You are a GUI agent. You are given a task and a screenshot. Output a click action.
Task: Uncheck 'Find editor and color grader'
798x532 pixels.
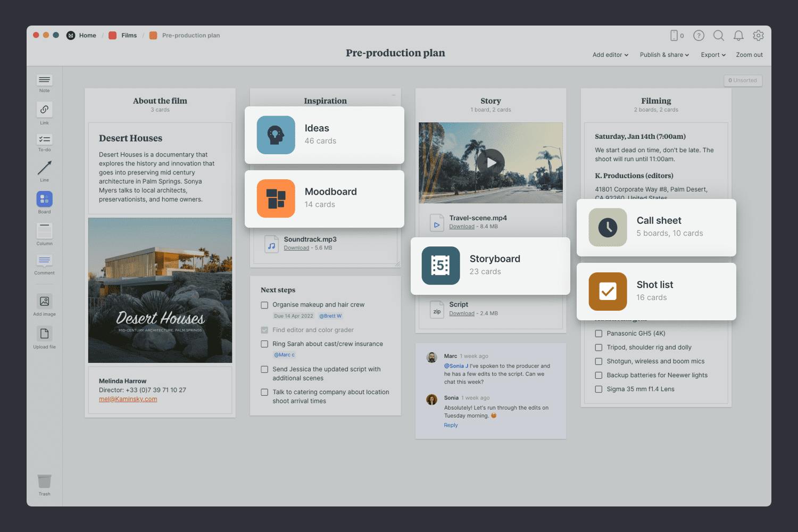264,330
